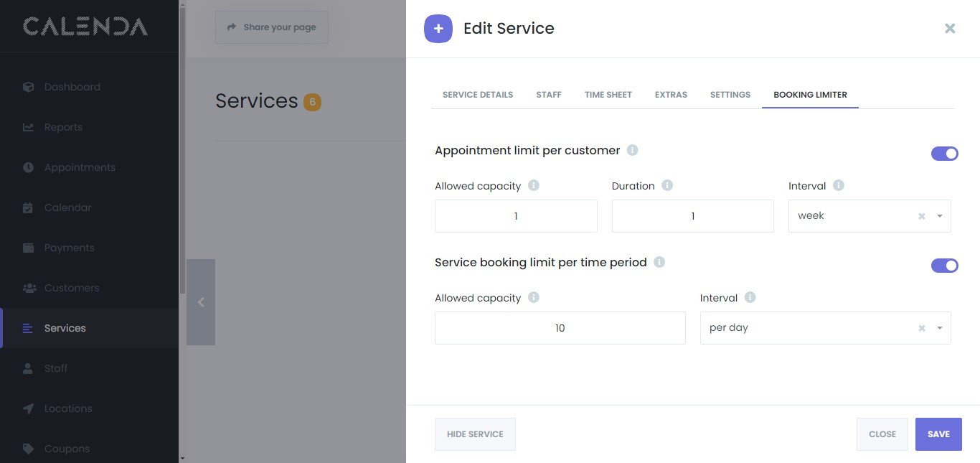Click the Dashboard cube icon in sidebar

click(x=29, y=87)
